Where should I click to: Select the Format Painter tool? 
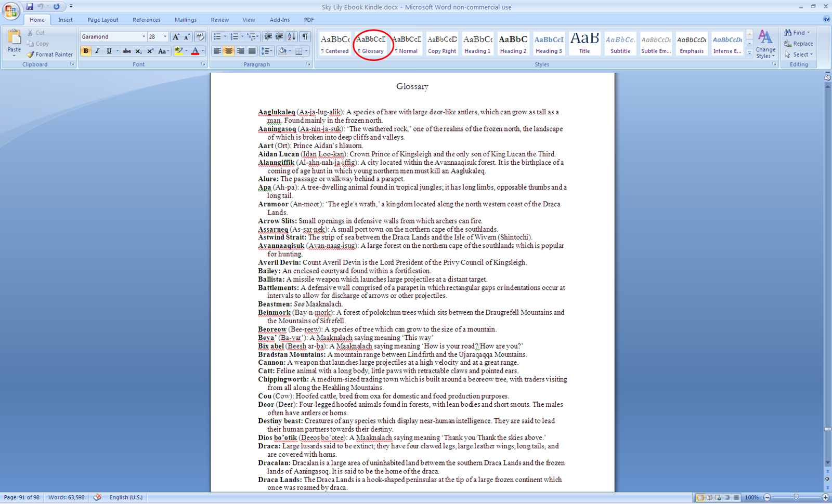pos(49,54)
